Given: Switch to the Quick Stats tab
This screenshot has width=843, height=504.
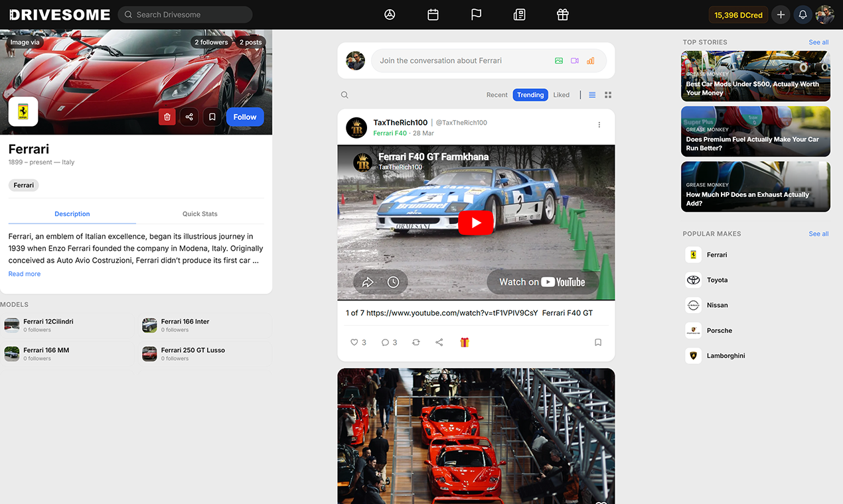Looking at the screenshot, I should [x=200, y=214].
